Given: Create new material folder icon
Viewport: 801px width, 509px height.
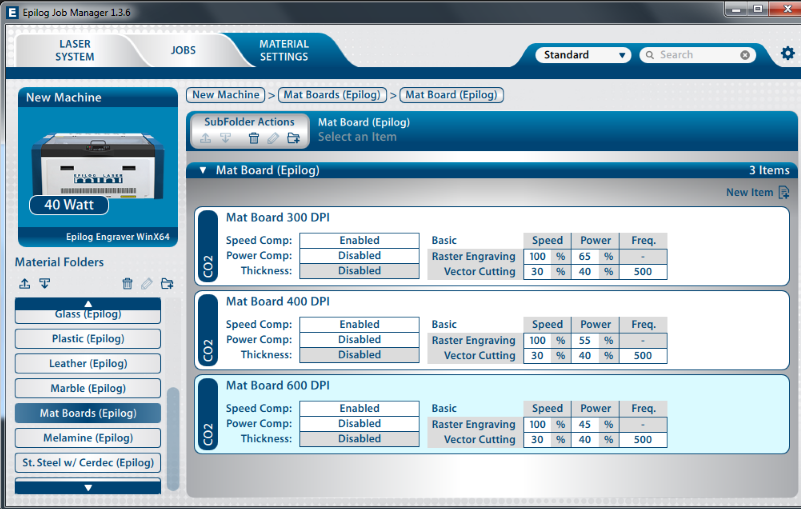Looking at the screenshot, I should pyautogui.click(x=167, y=283).
